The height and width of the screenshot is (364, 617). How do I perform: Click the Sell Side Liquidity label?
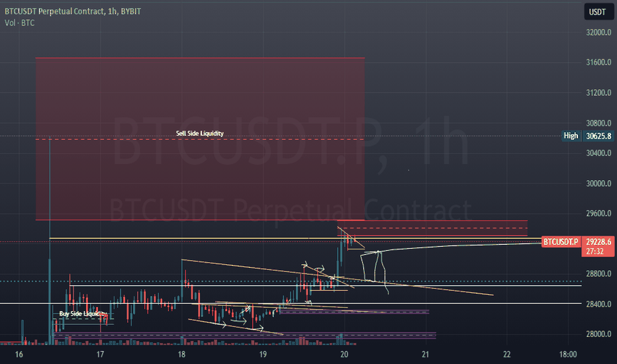coord(199,134)
